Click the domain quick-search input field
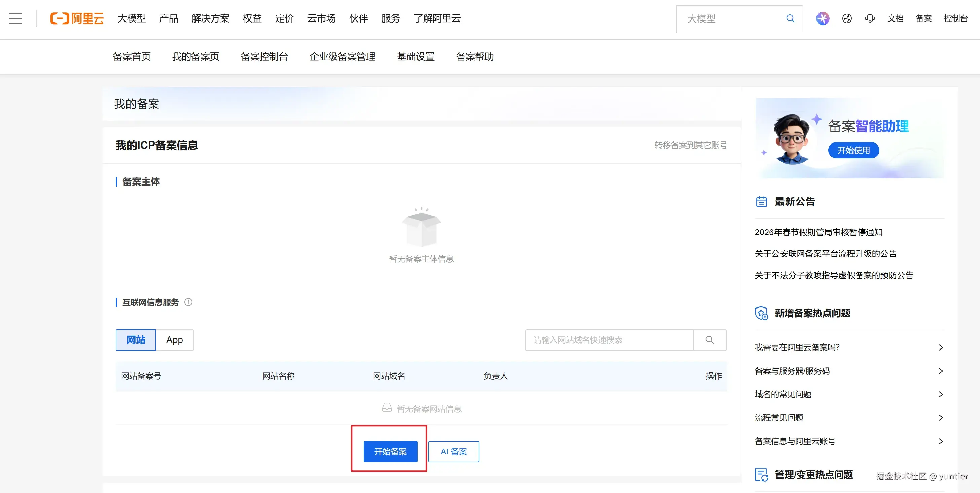Image resolution: width=980 pixels, height=493 pixels. (609, 340)
